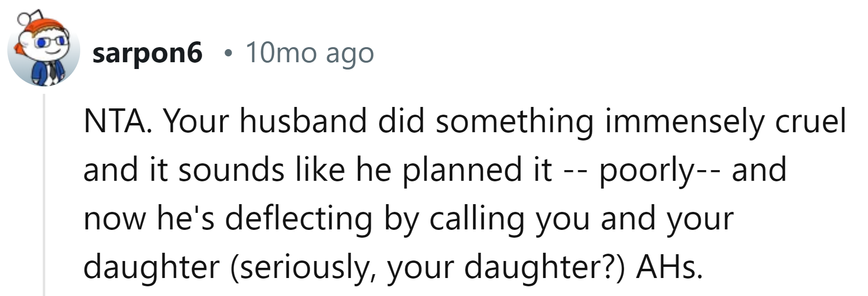The height and width of the screenshot is (296, 868).
Task: Click the word "something" in the first line
Action: click(514, 121)
